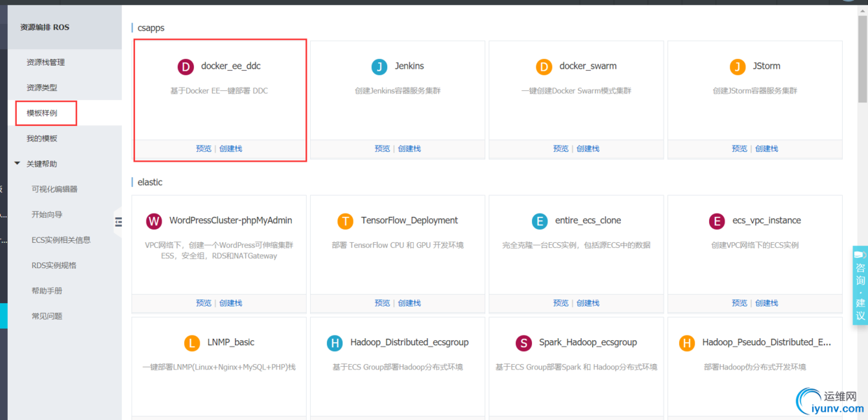Open RDS实例规格 help item

(54, 265)
